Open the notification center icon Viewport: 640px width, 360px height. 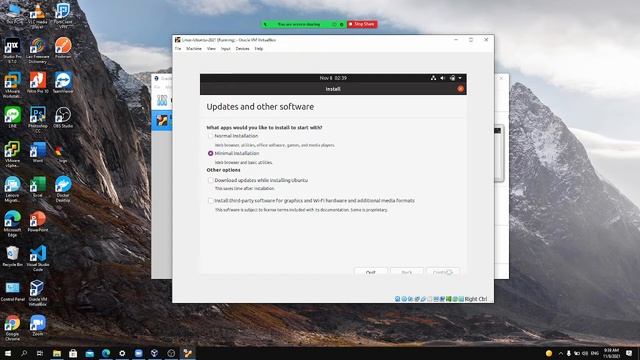pyautogui.click(x=629, y=353)
